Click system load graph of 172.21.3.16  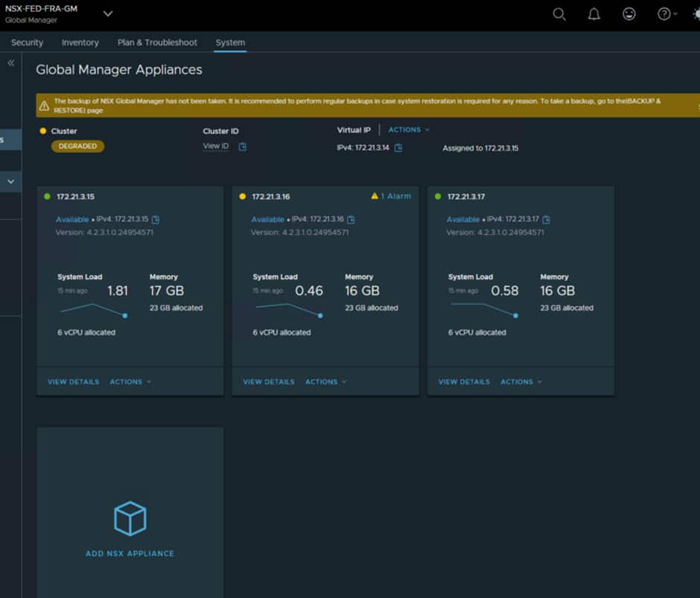tap(289, 310)
